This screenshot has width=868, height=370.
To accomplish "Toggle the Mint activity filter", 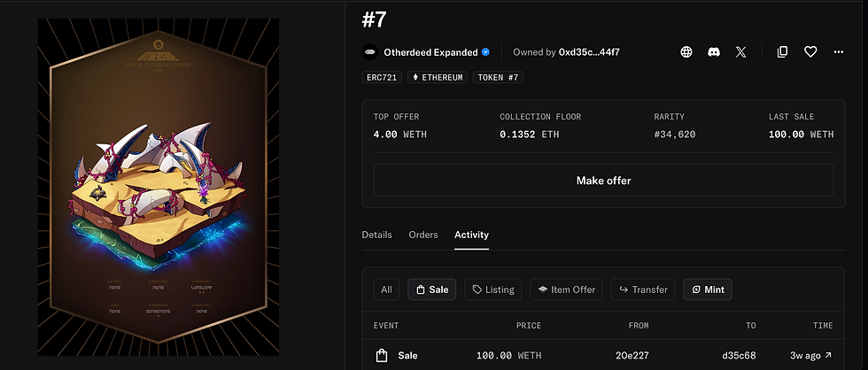I will (x=708, y=289).
